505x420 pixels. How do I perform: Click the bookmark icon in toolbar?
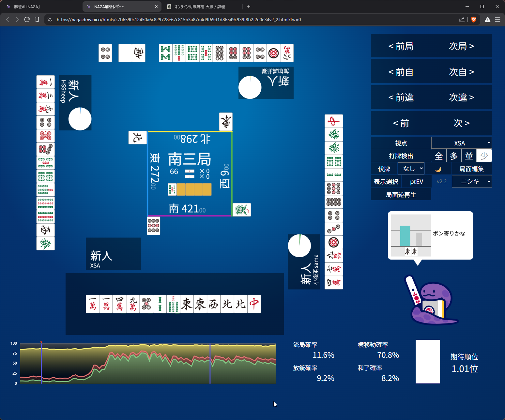point(37,20)
